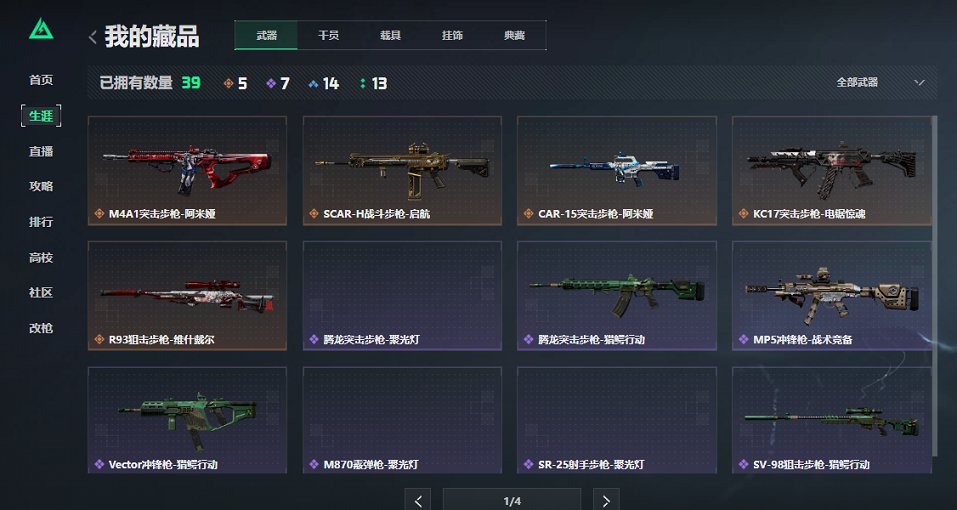Click the orange rarity diamond icon showing 5
The image size is (957, 510).
coord(229,84)
